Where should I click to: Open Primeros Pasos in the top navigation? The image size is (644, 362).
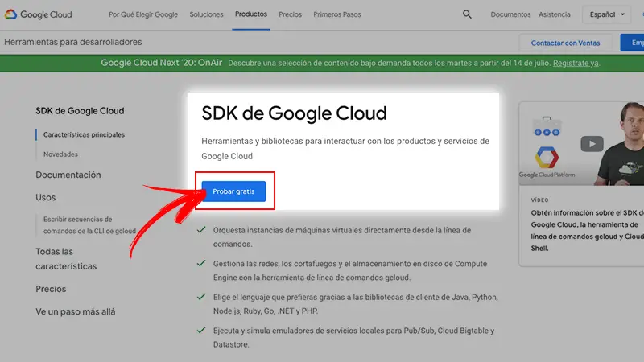[337, 14]
